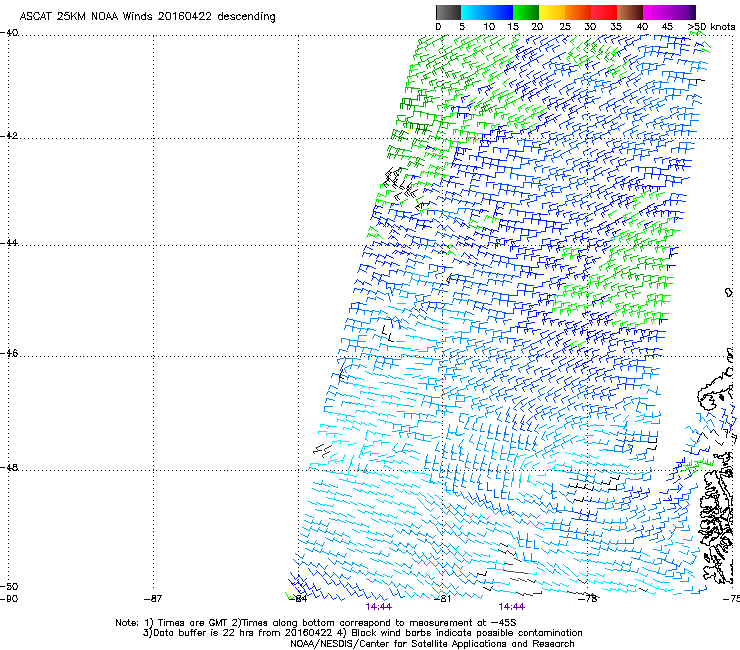Screen dimensions: 740x650
Task: Click the '-48' latitude axis label
Action: click(x=9, y=467)
